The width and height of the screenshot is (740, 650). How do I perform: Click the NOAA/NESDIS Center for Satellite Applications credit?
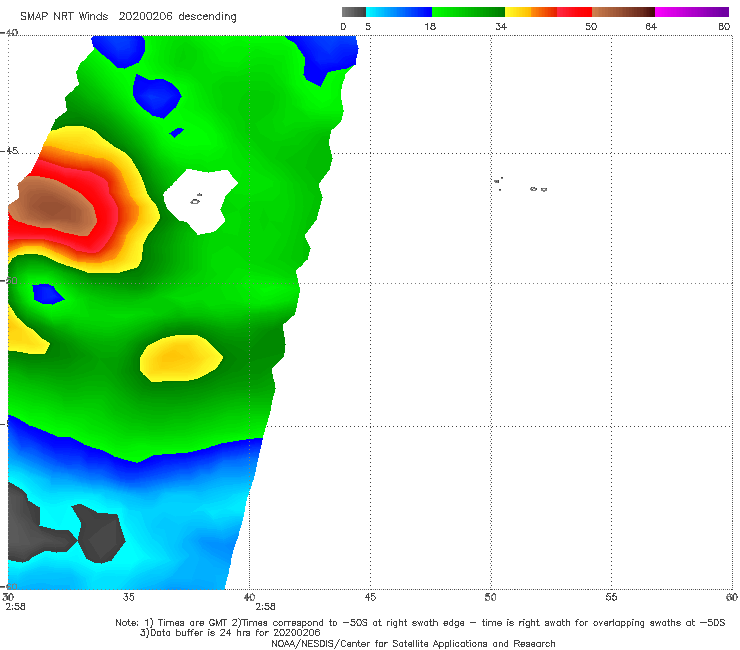coord(413,643)
